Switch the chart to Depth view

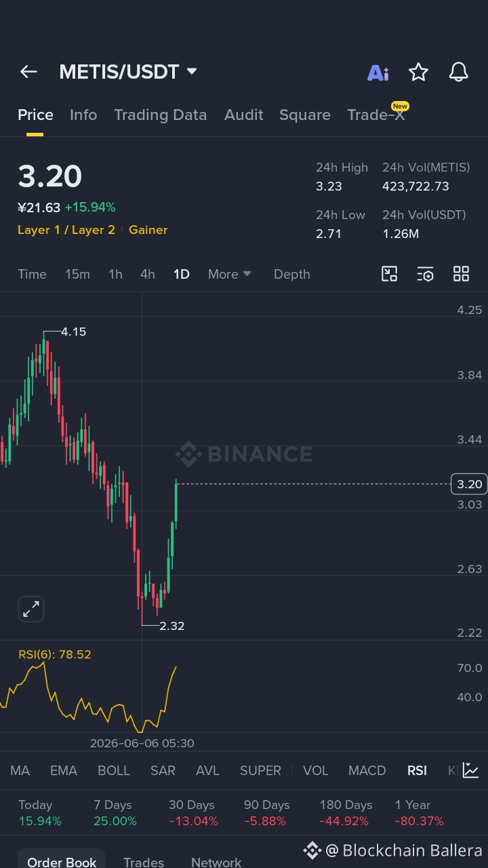click(292, 274)
